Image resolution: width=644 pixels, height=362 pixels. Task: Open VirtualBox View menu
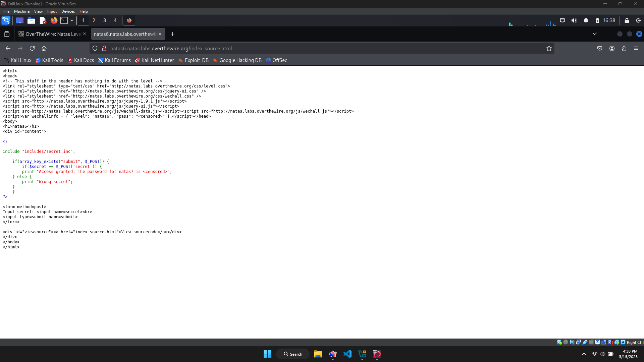click(x=38, y=11)
